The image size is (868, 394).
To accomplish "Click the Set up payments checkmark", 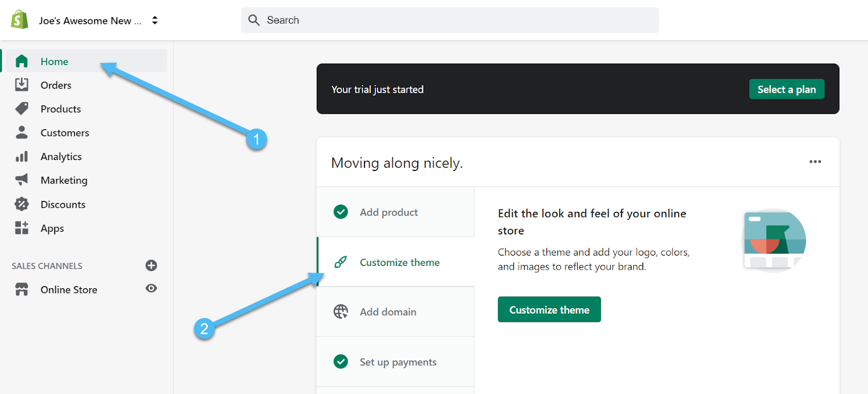I will pos(341,361).
